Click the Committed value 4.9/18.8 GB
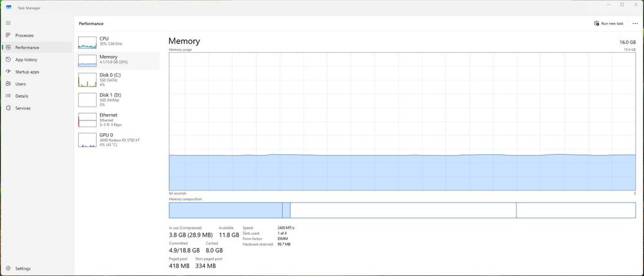Image resolution: width=644 pixels, height=276 pixels. [184, 250]
